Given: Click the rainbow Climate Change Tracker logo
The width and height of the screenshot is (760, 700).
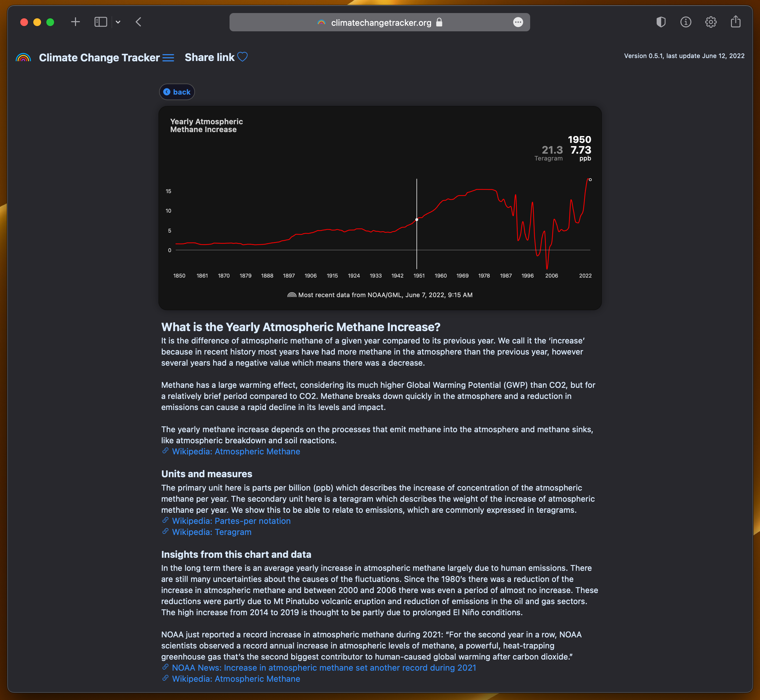Looking at the screenshot, I should click(x=23, y=58).
